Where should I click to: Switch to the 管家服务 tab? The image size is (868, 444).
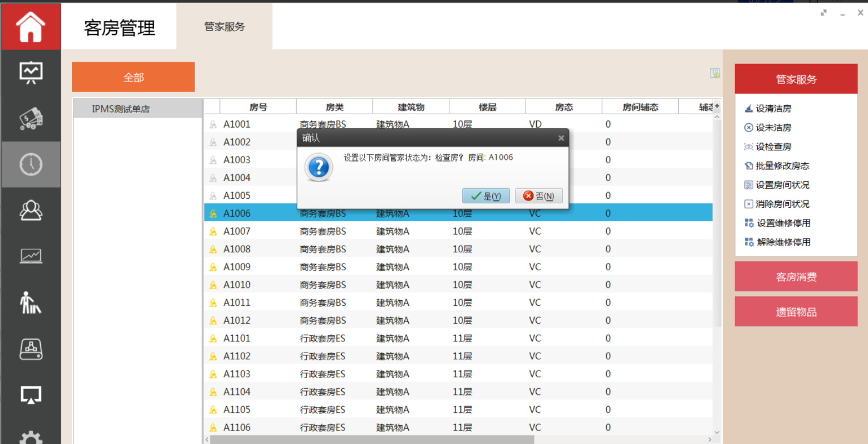coord(224,27)
